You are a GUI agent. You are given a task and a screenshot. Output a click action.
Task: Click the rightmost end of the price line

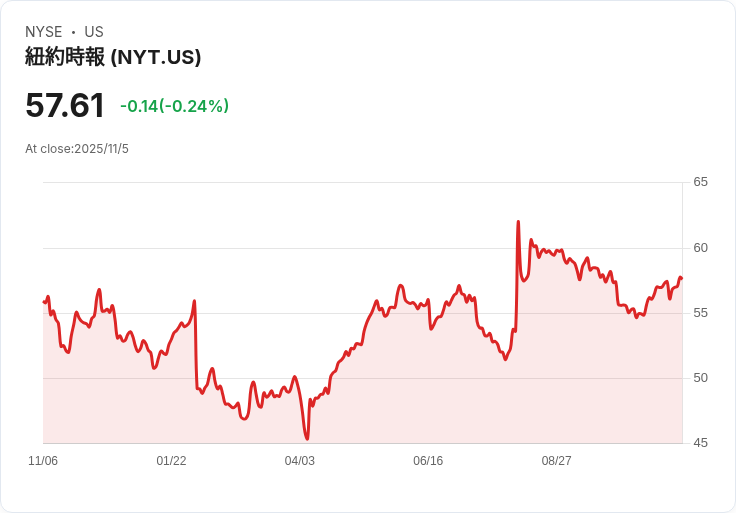coord(681,278)
